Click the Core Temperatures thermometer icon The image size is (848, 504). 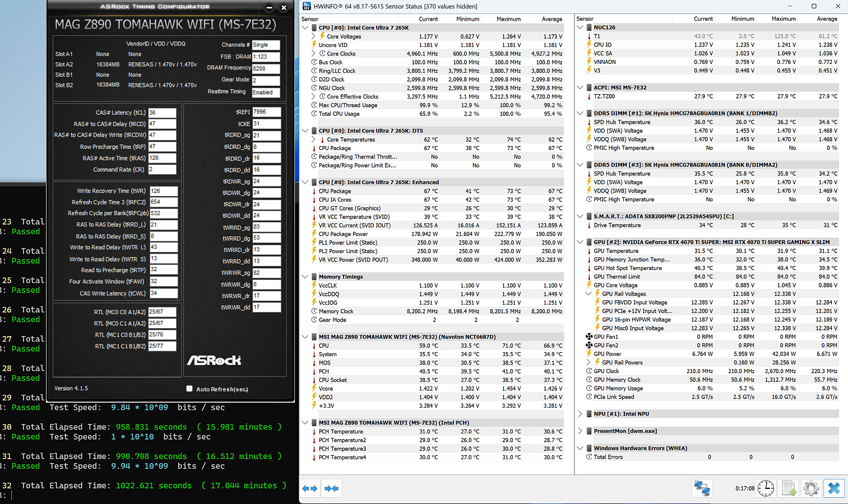pos(322,139)
